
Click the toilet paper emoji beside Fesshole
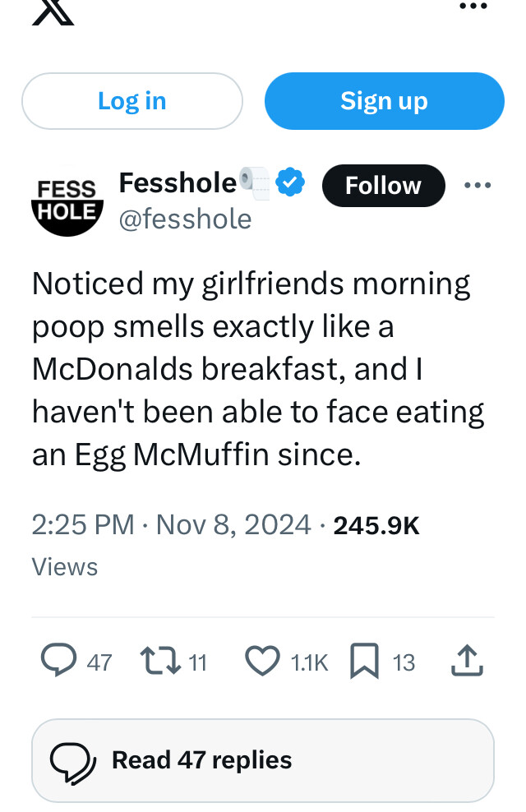pos(254,182)
